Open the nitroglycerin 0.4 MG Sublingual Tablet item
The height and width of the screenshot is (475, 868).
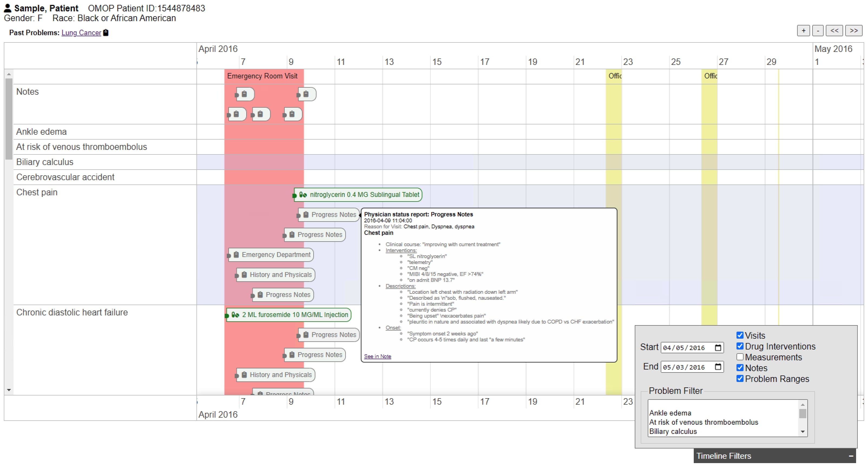coord(358,195)
